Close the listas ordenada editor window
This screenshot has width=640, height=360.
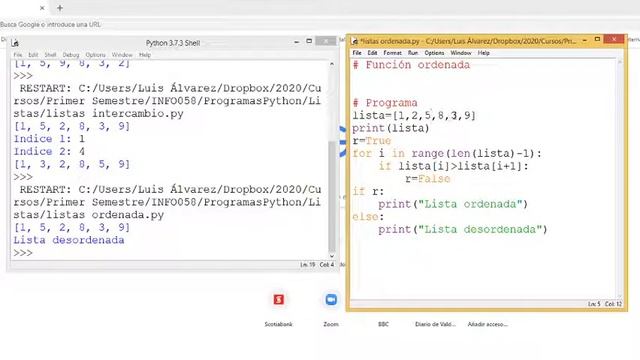click(614, 39)
